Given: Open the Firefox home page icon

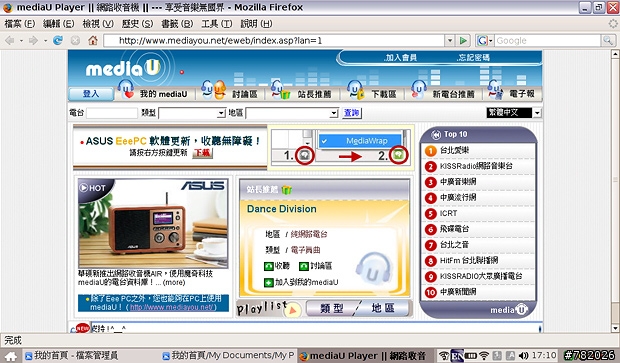Looking at the screenshot, I should (93, 40).
